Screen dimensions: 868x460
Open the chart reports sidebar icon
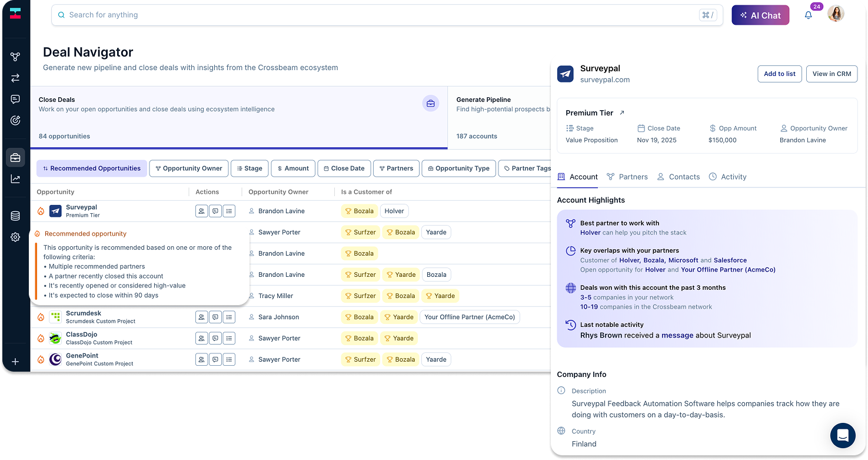(15, 178)
